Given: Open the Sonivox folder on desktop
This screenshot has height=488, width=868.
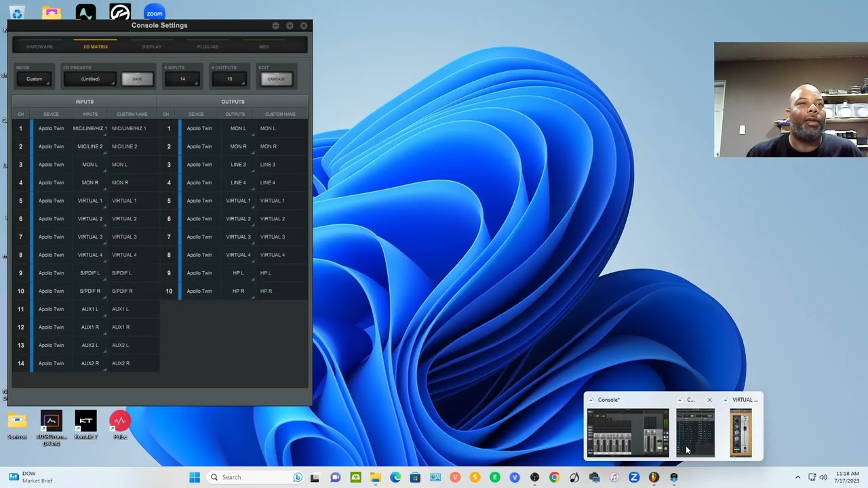Looking at the screenshot, I should pos(18,425).
